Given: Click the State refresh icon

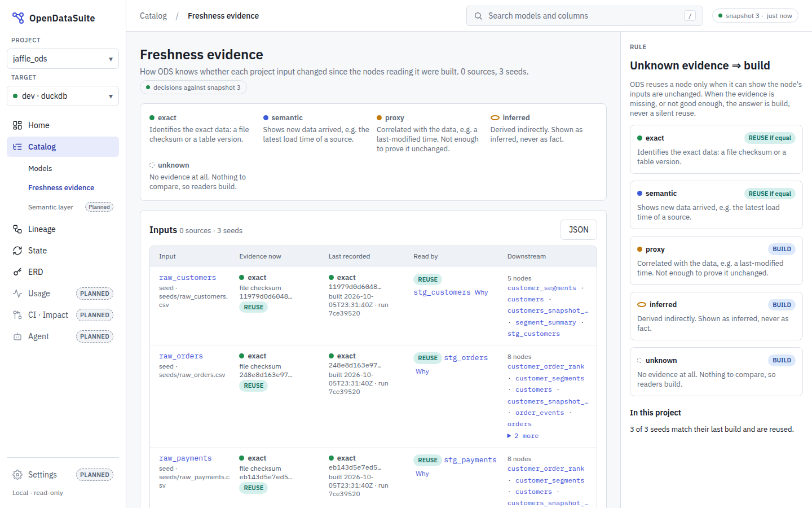Looking at the screenshot, I should (17, 251).
